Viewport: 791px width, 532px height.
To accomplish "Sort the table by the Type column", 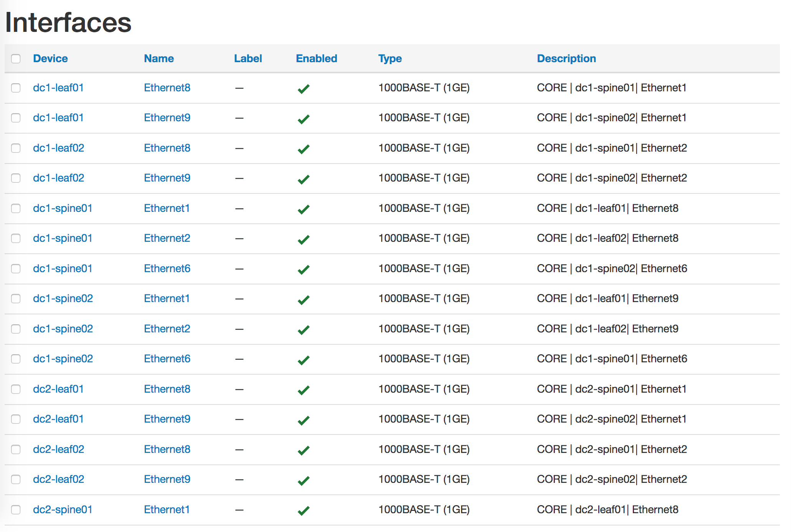I will click(390, 58).
